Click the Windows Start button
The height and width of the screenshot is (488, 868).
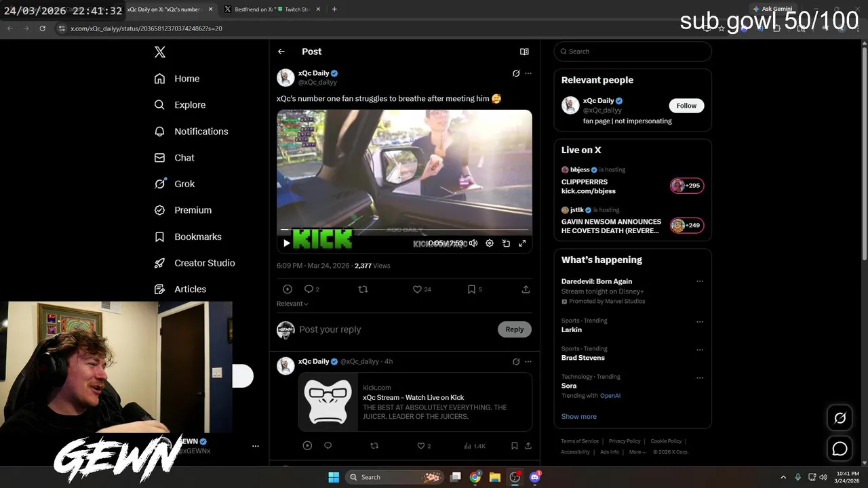tap(334, 477)
